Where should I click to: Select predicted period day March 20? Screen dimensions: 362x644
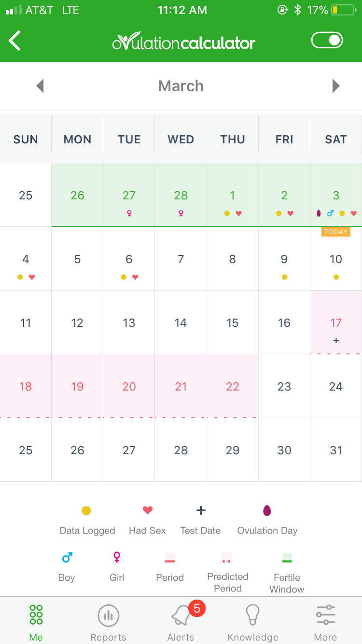129,386
